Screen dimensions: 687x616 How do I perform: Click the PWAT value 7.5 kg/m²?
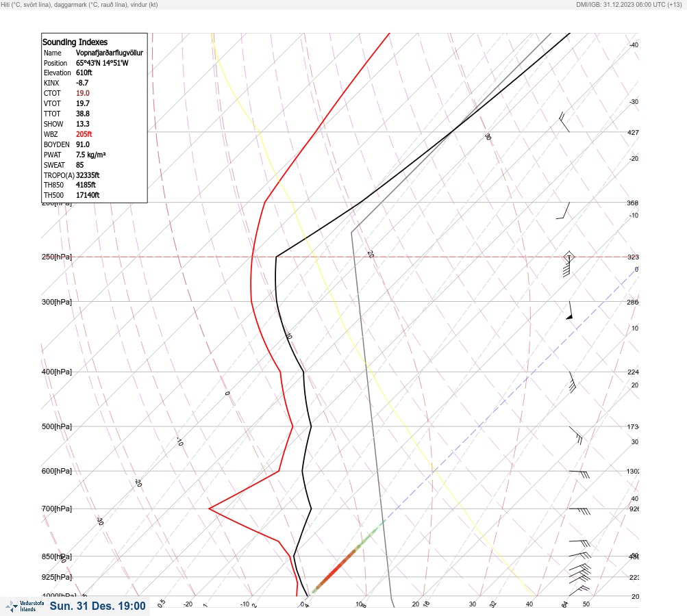click(90, 155)
